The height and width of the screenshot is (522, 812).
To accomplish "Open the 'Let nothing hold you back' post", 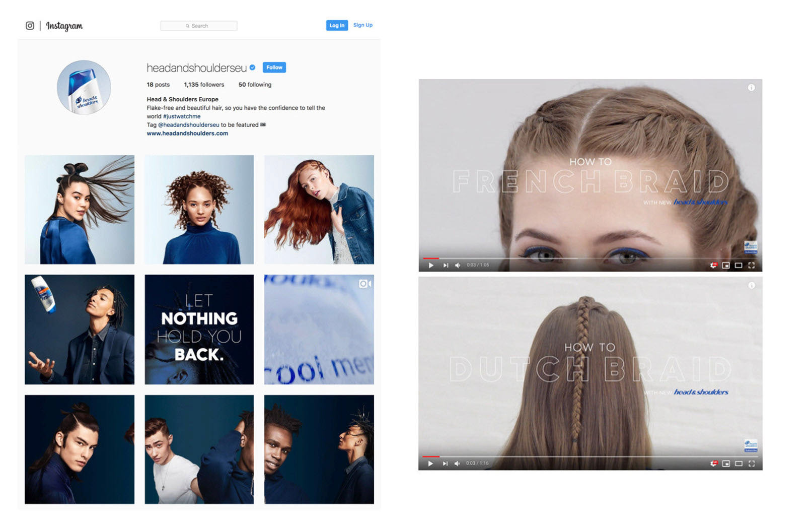I will [199, 330].
